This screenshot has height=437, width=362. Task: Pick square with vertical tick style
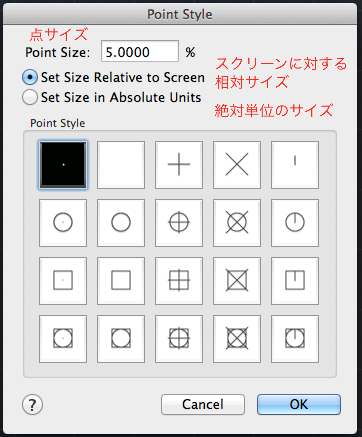click(295, 281)
